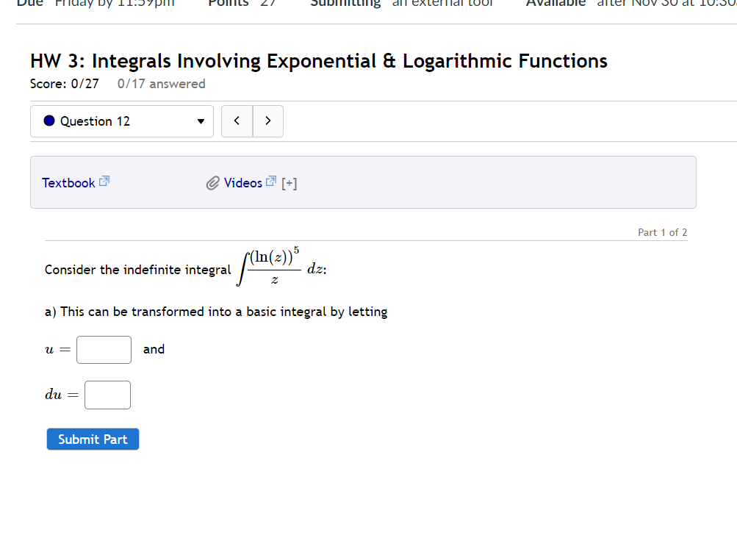Click the left chevron to go back
The image size is (737, 560).
click(237, 121)
